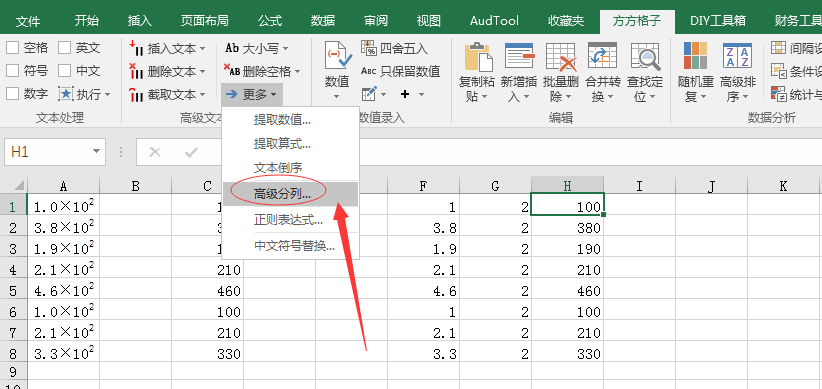
Task: Select column K header
Action: tap(783, 186)
